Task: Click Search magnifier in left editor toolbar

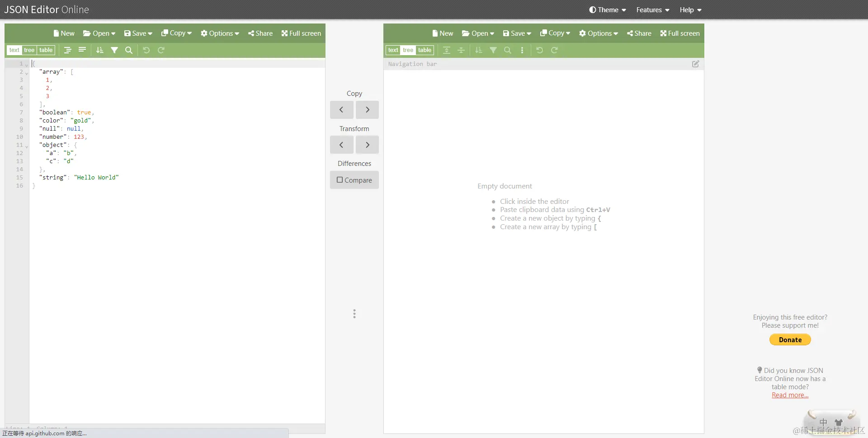Action: click(x=129, y=50)
